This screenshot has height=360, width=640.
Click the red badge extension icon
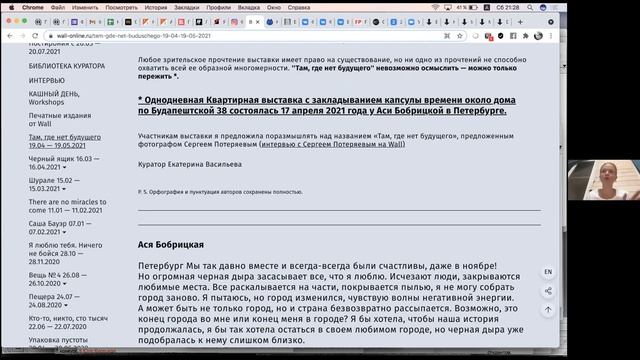click(489, 36)
